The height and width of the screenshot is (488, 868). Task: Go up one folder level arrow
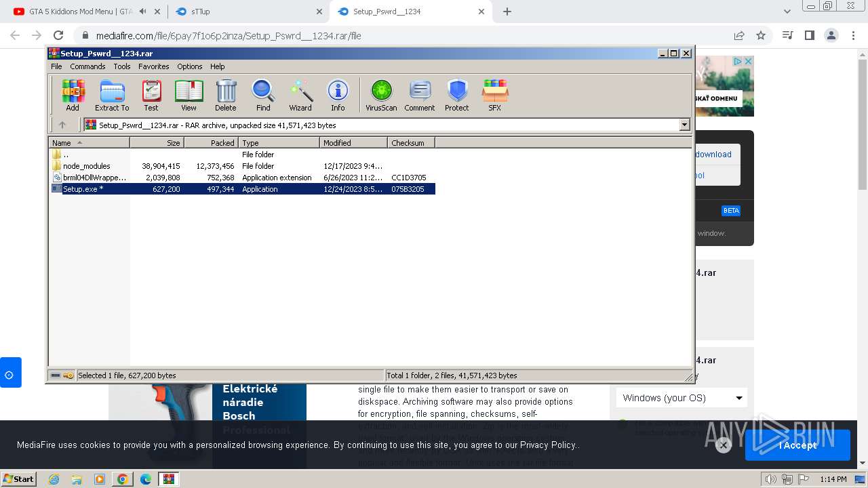coord(62,125)
